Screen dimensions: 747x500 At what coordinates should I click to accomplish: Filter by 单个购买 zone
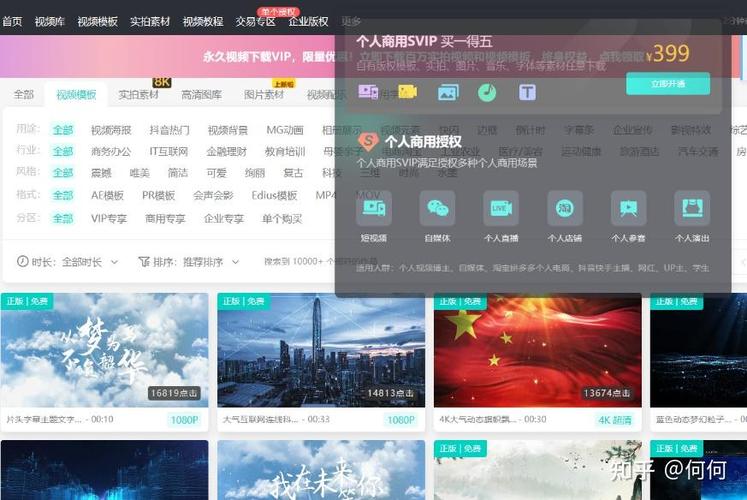pyautogui.click(x=282, y=219)
